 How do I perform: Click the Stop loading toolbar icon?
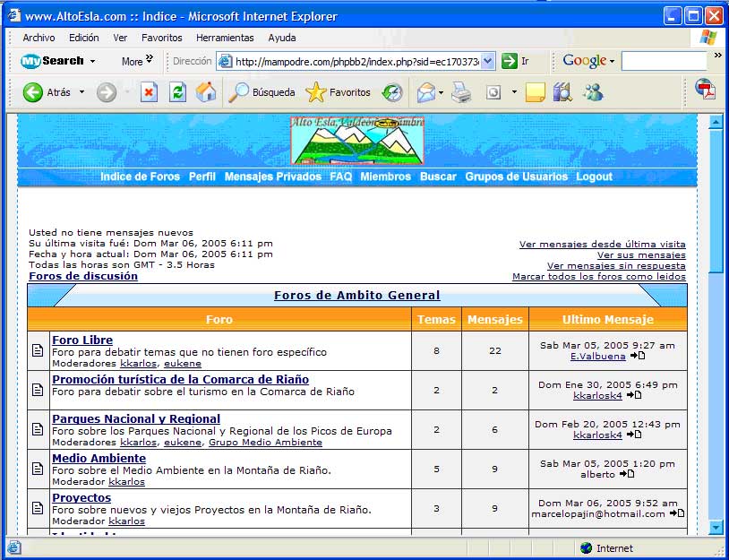click(x=150, y=92)
